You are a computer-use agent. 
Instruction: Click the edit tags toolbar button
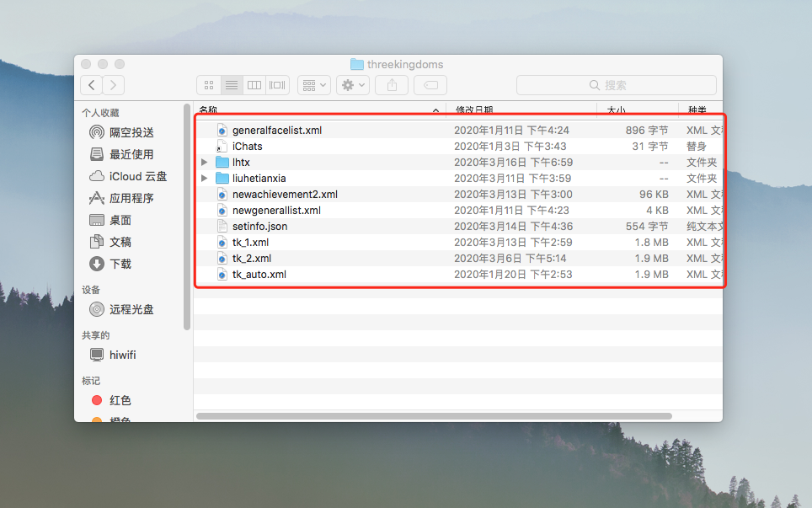click(x=430, y=85)
